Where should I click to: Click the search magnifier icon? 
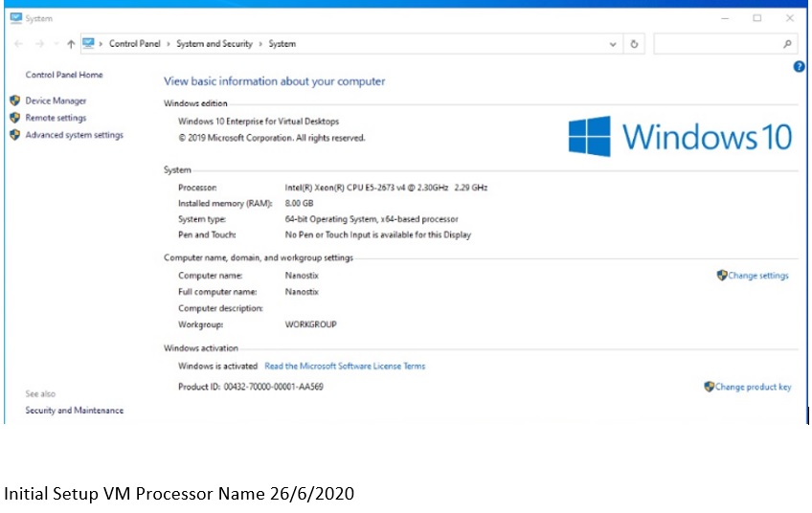787,44
